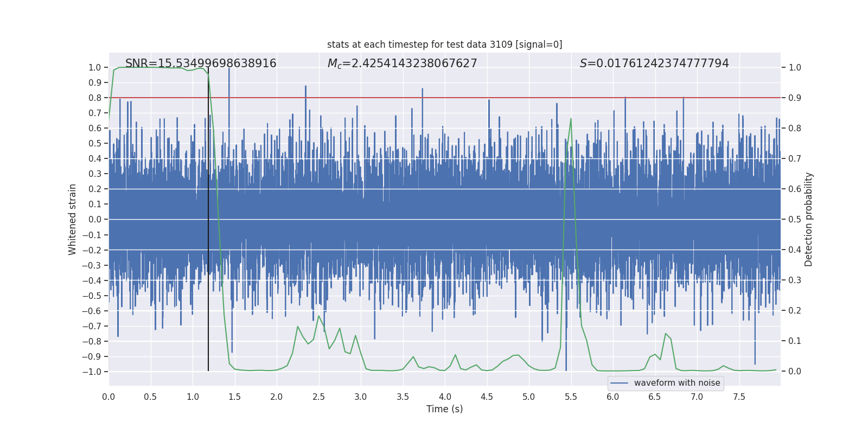Viewport: 868px width, 434px height.
Task: Click the 'waveform with noise' legend text
Action: pyautogui.click(x=677, y=383)
